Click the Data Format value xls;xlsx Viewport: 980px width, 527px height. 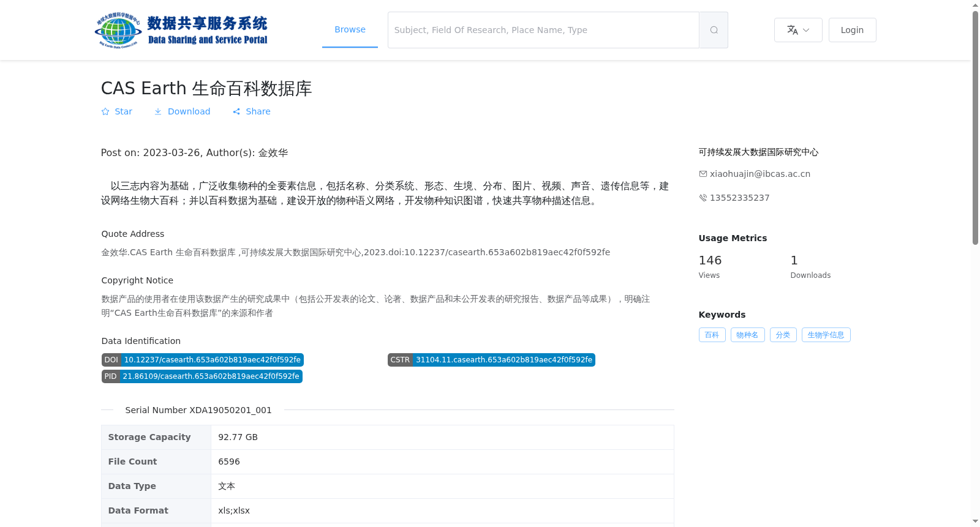(234, 510)
